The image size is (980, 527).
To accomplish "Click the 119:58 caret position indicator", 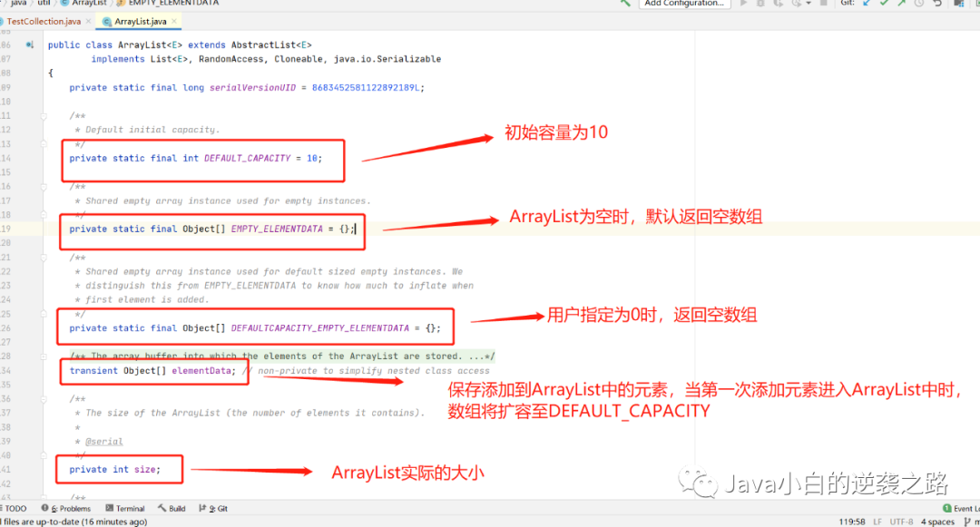I will pyautogui.click(x=852, y=522).
